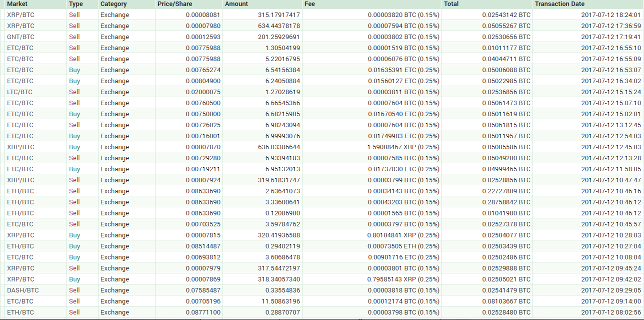Image resolution: width=644 pixels, height=320 pixels.
Task: Click the total 0.22727809 BTC
Action: 506,191
